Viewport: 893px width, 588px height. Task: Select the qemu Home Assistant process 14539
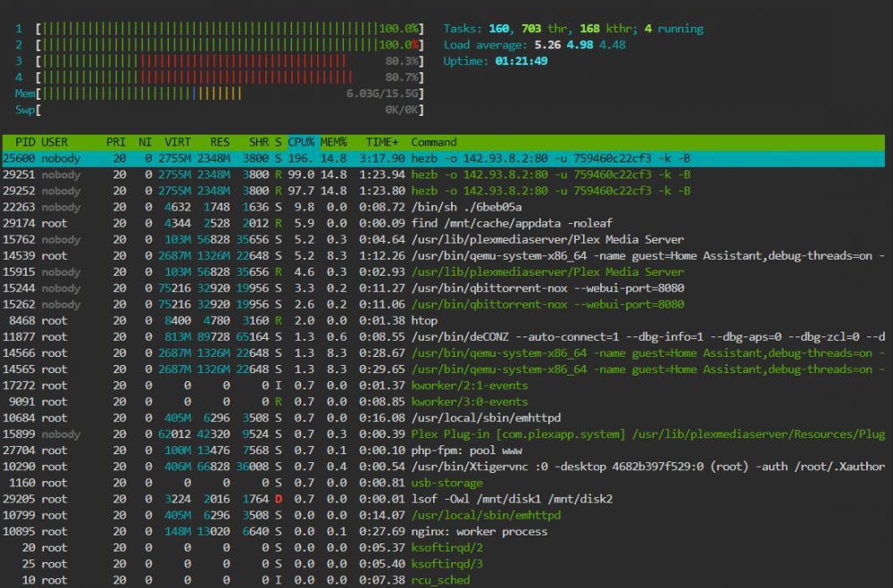pyautogui.click(x=444, y=255)
